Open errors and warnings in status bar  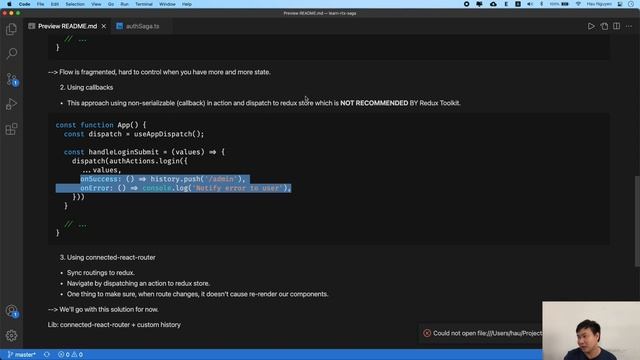coord(70,355)
